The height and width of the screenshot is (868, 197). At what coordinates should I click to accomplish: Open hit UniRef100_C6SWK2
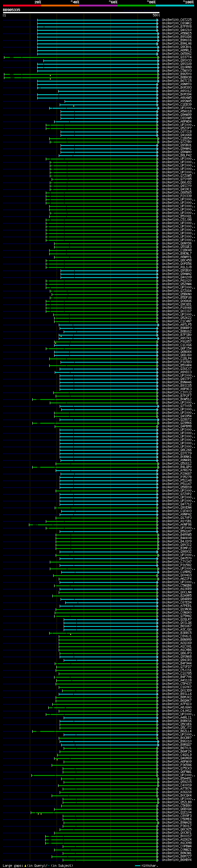pyautogui.click(x=176, y=23)
